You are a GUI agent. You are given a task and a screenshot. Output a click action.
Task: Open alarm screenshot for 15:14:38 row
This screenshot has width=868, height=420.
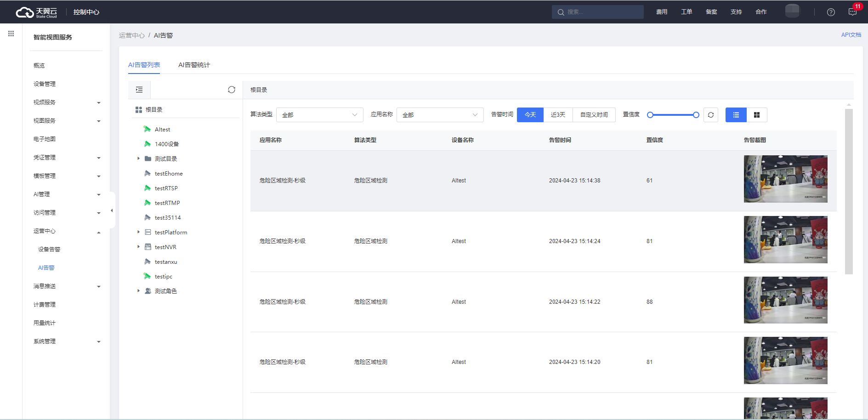[786, 179]
